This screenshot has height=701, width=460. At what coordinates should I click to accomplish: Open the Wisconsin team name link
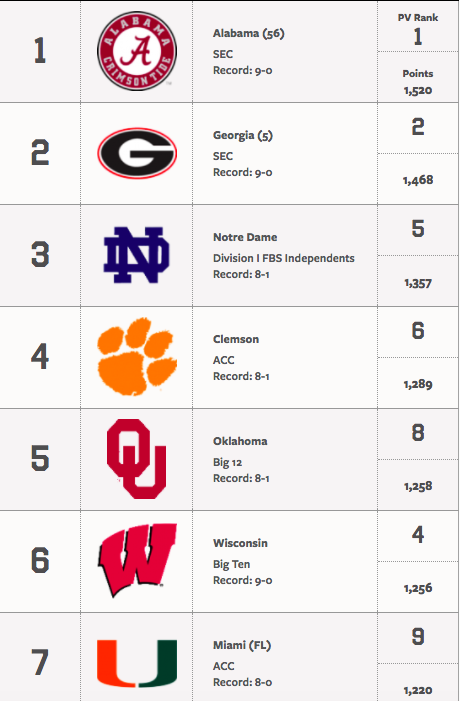tap(241, 543)
